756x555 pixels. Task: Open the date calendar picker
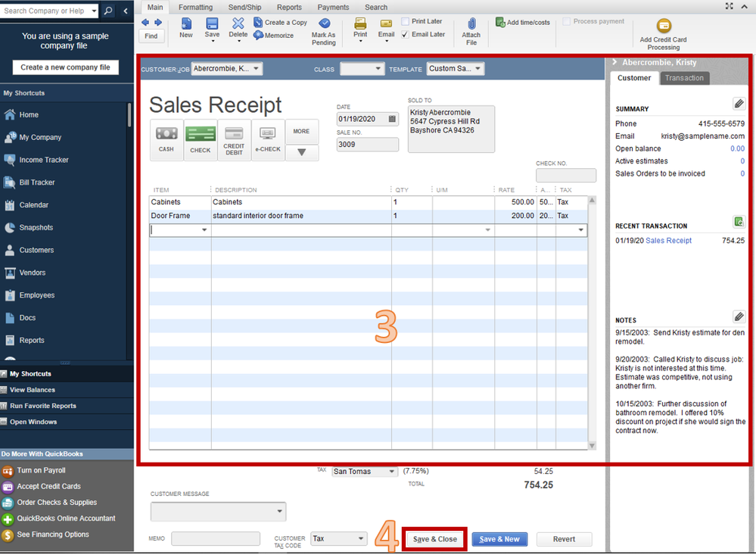(x=392, y=119)
